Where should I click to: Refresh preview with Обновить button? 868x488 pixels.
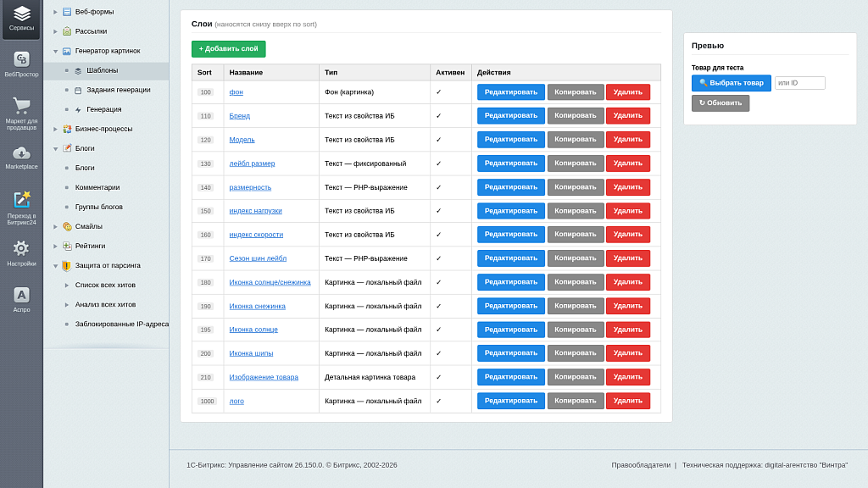pyautogui.click(x=721, y=103)
